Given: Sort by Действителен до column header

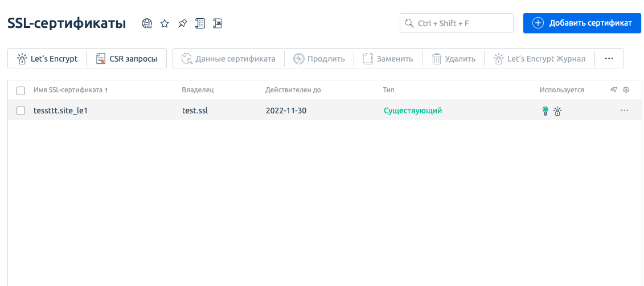Looking at the screenshot, I should [x=293, y=90].
